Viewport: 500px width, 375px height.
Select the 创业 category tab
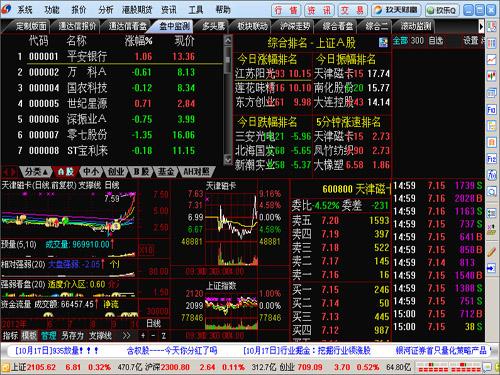(x=116, y=172)
